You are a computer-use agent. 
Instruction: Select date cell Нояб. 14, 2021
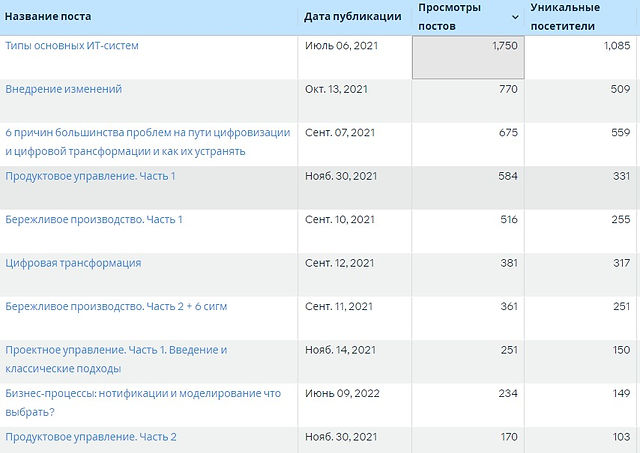(x=355, y=362)
